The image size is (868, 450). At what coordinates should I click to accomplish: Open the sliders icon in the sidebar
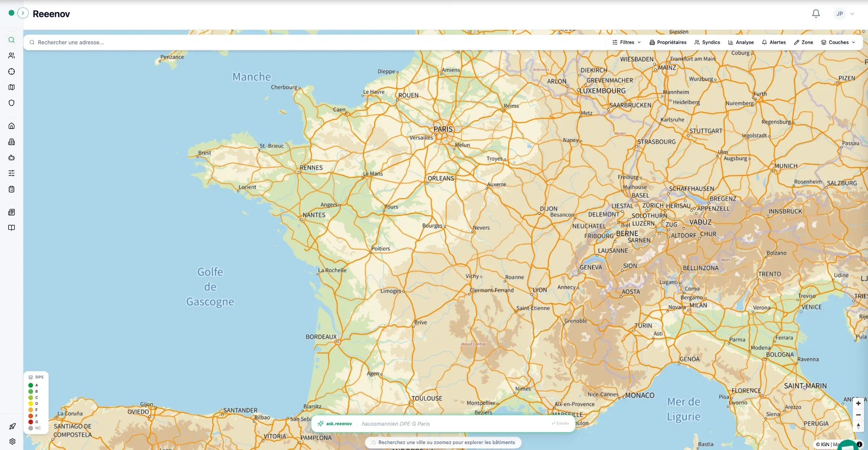click(x=12, y=173)
